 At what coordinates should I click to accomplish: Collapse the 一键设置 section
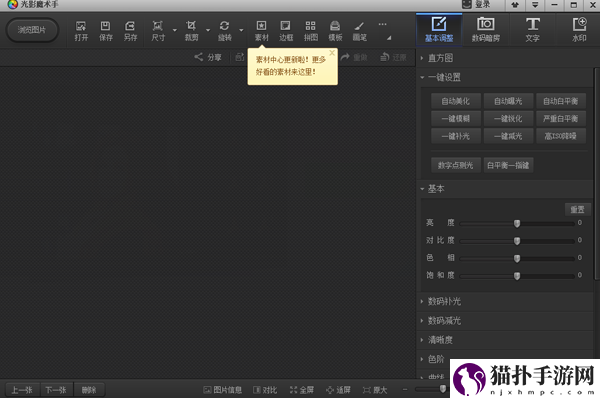422,77
